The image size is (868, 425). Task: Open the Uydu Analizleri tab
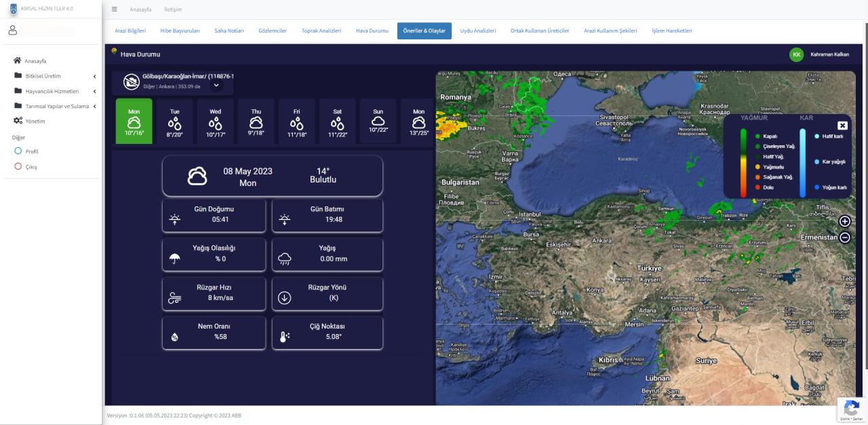(477, 31)
